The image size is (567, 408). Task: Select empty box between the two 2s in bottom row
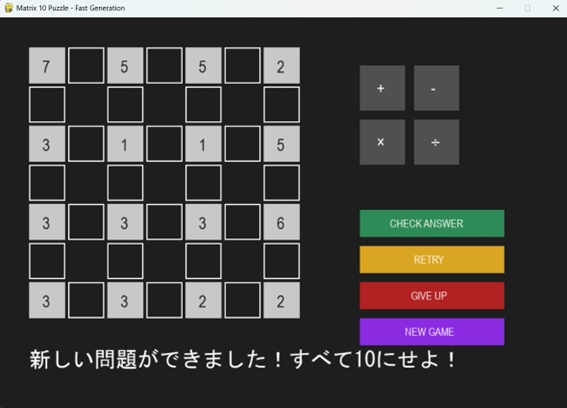242,300
